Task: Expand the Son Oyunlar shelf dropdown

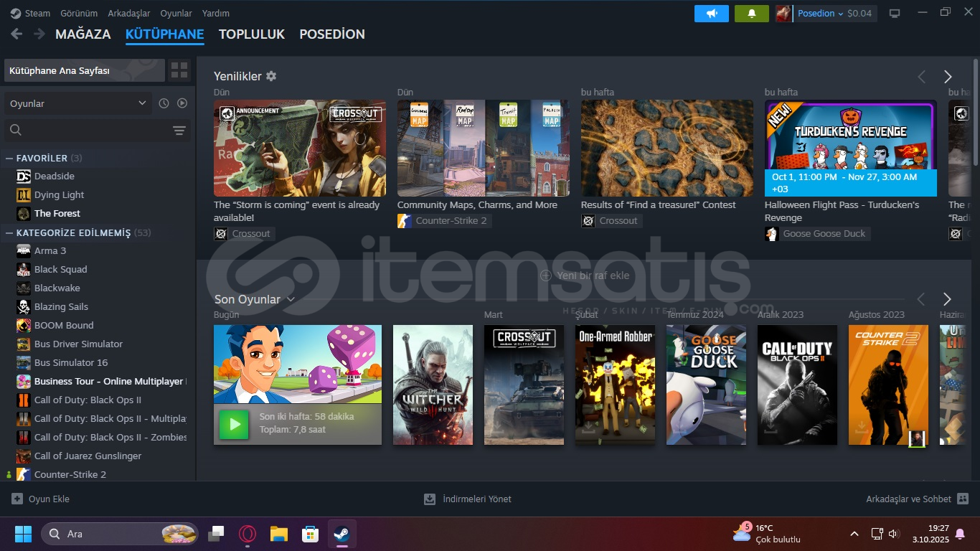Action: pyautogui.click(x=291, y=299)
